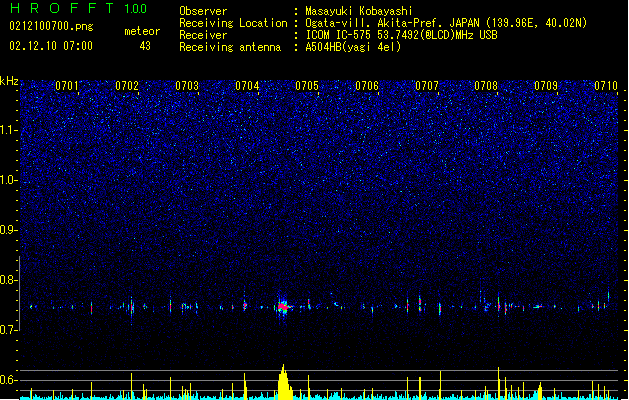Click the 0709 time marker
Image resolution: width=629 pixels, height=400 pixels.
tap(546, 86)
